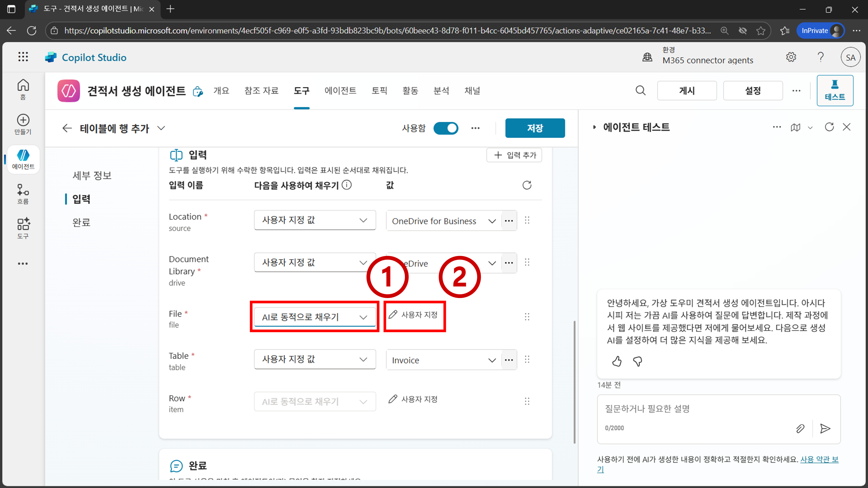This screenshot has width=868, height=488.
Task: Switch to the 참조 자료 tab
Action: click(x=261, y=91)
